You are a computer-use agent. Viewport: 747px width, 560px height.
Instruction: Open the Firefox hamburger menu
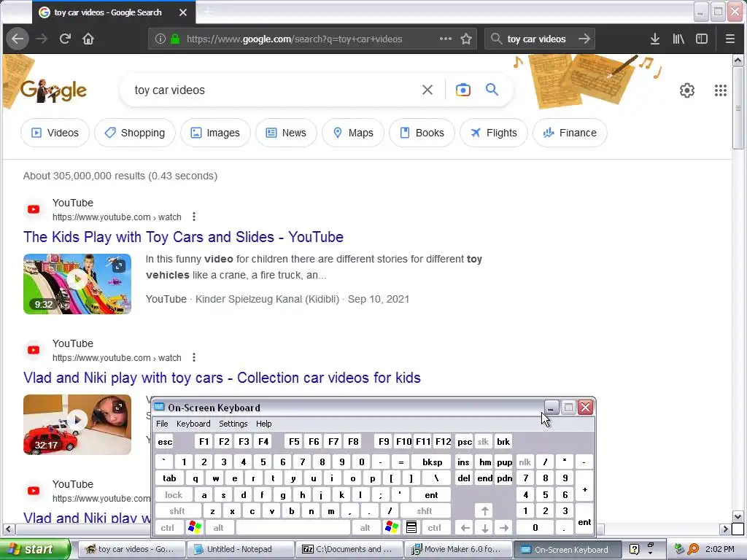729,39
